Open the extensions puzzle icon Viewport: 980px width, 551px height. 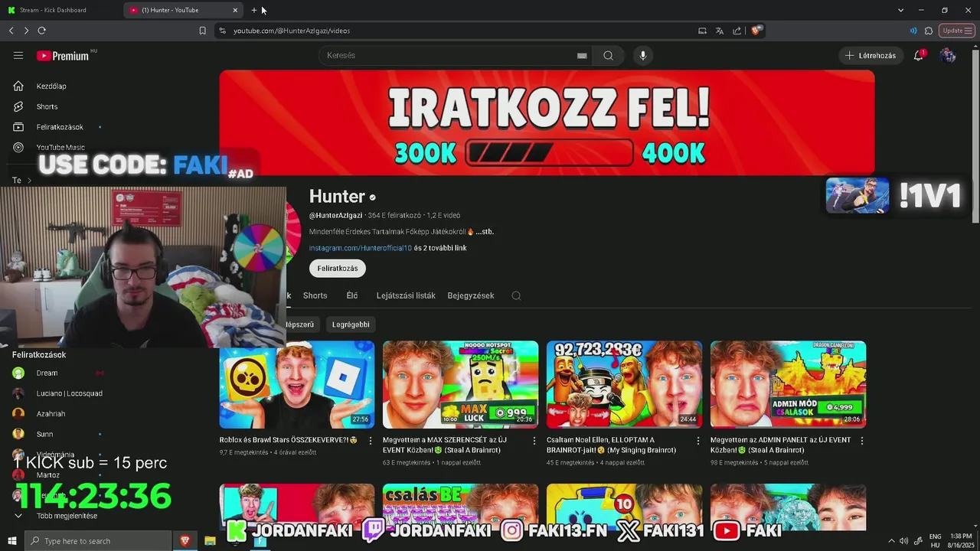pos(929,31)
